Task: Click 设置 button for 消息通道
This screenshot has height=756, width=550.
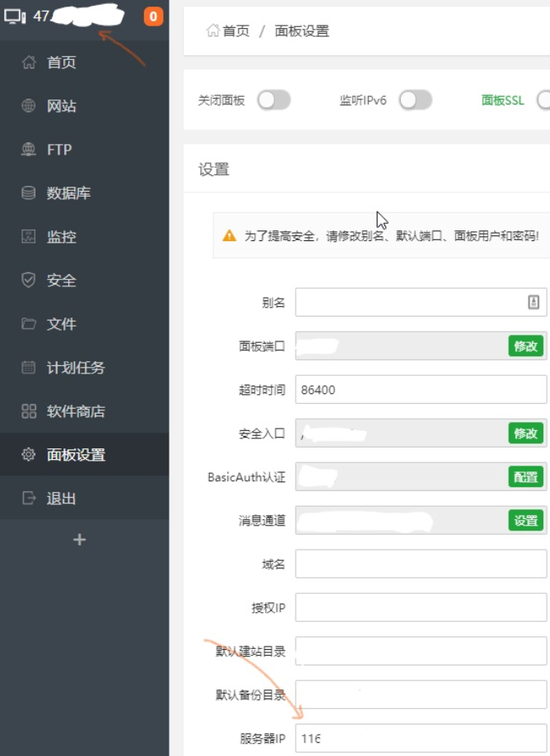Action: coord(526,520)
